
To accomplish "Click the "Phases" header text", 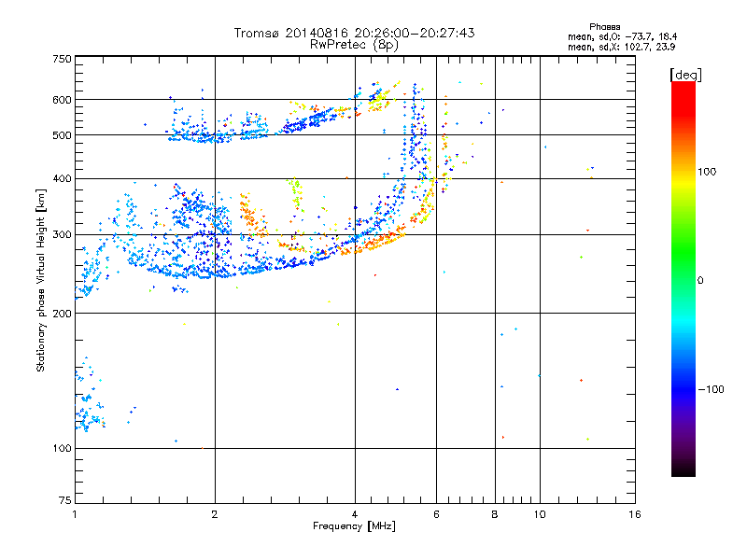I will tap(604, 27).
